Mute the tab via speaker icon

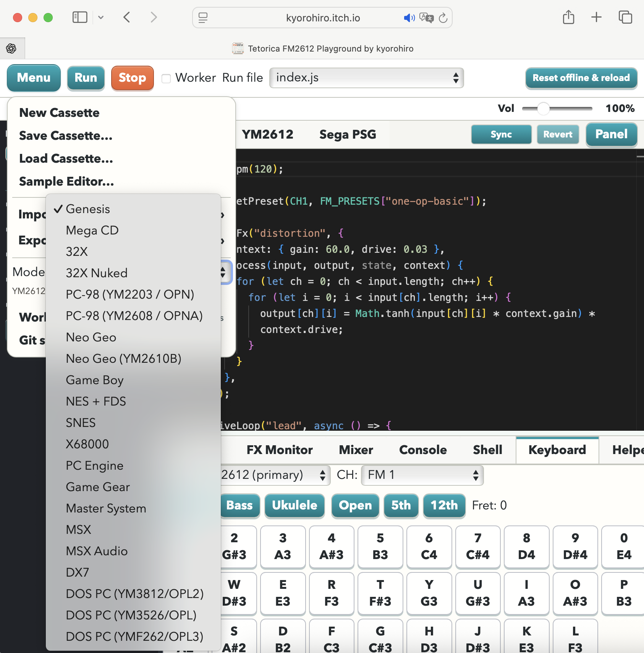(409, 18)
